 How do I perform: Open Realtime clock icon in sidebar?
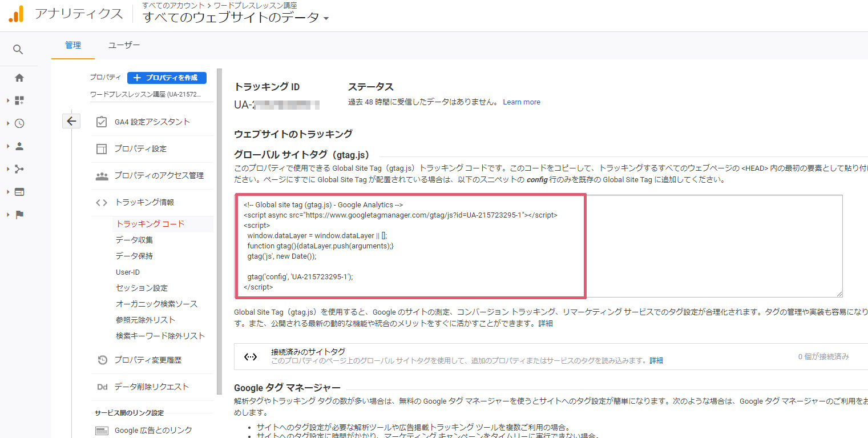click(x=19, y=123)
